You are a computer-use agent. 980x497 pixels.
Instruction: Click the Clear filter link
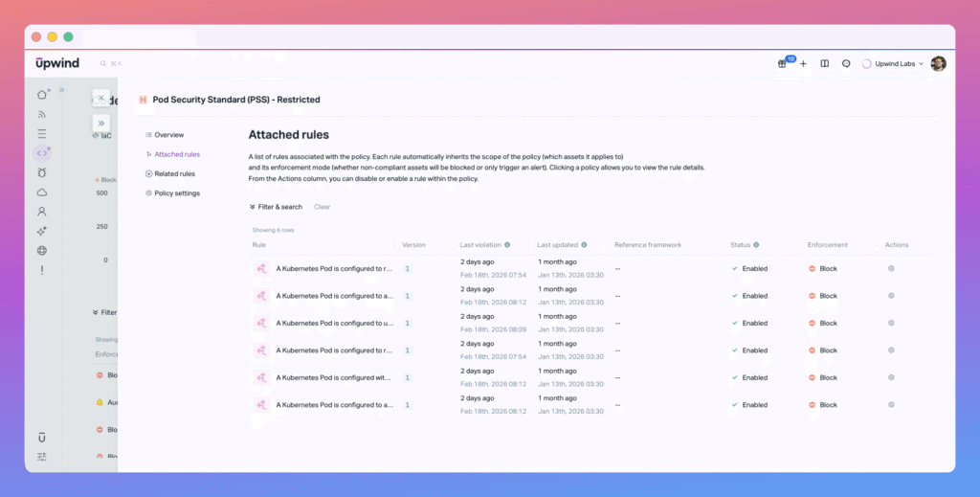[x=323, y=207]
